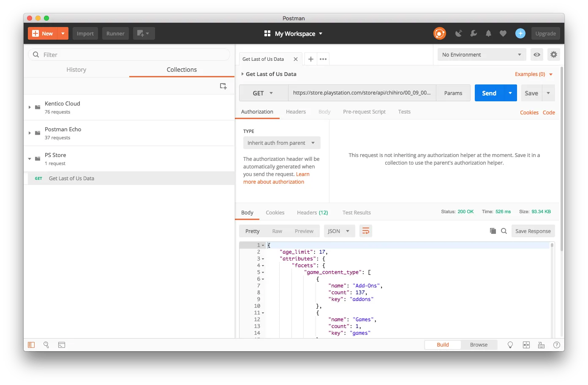Click the collections Filter field

click(x=129, y=54)
